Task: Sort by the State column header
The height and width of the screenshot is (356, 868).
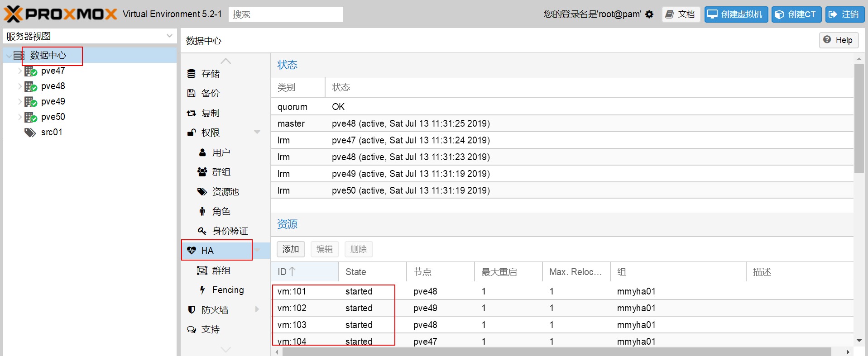Action: [x=373, y=272]
